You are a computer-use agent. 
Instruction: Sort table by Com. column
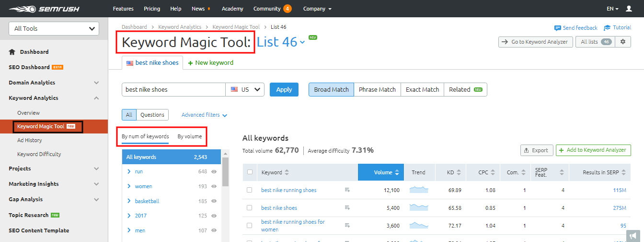tap(523, 172)
